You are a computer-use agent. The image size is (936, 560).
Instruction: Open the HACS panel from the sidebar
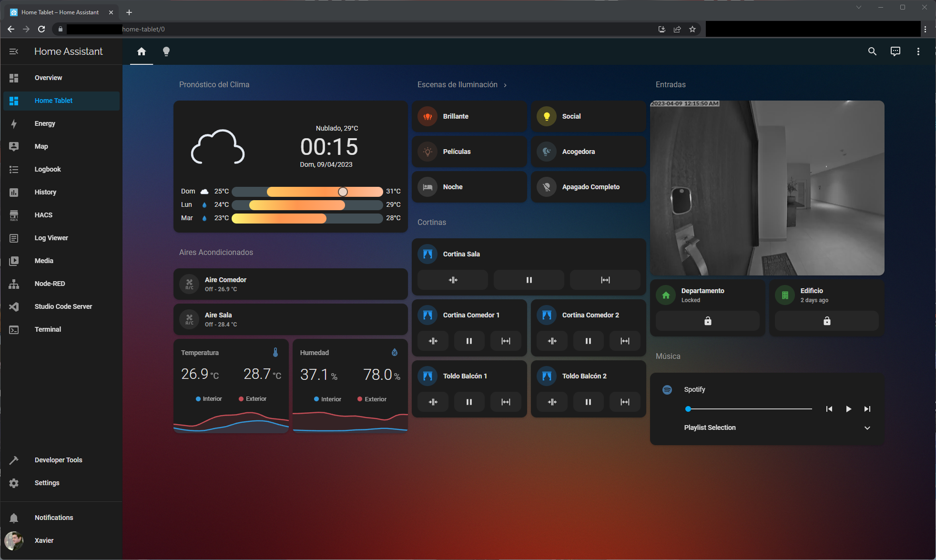43,215
